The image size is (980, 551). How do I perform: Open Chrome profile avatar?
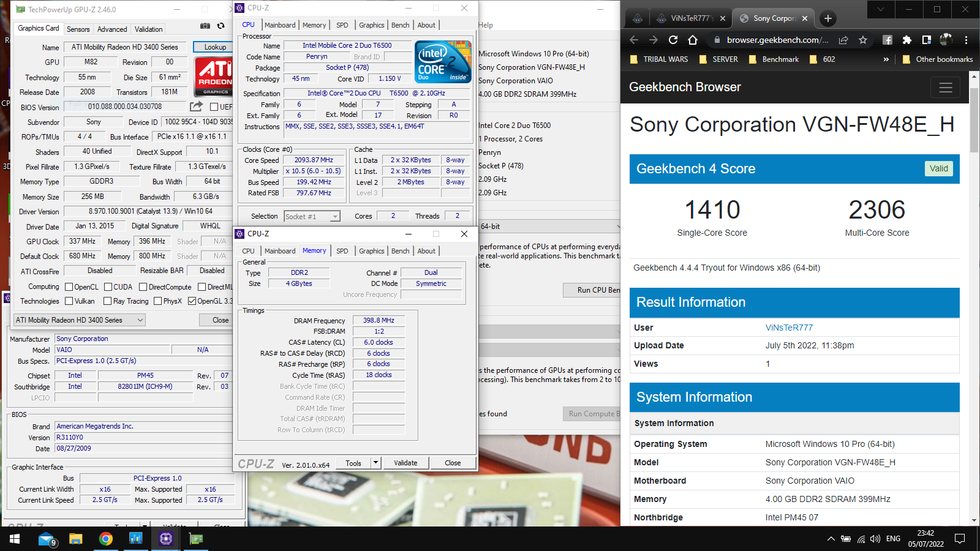click(x=946, y=40)
